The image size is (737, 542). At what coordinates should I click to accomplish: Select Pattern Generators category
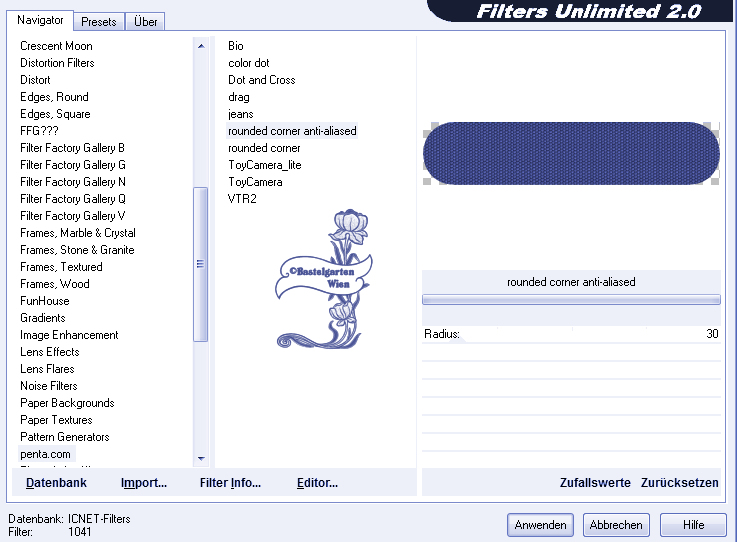(x=65, y=437)
